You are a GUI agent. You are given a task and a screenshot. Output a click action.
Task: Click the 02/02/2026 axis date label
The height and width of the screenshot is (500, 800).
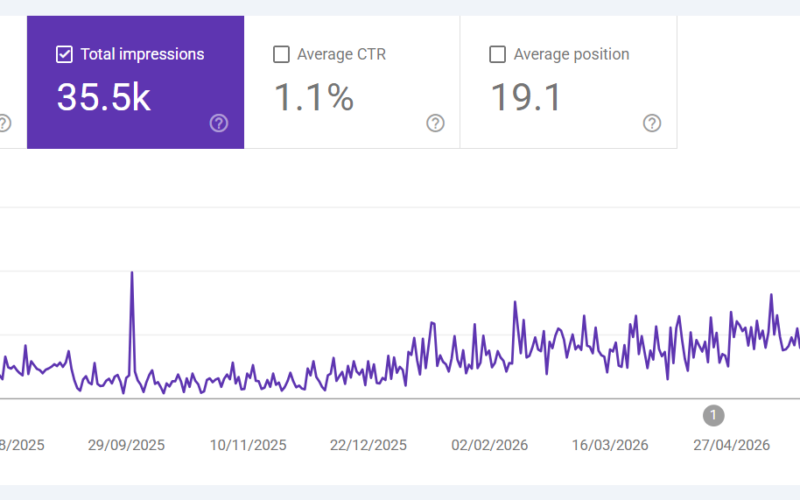[489, 445]
